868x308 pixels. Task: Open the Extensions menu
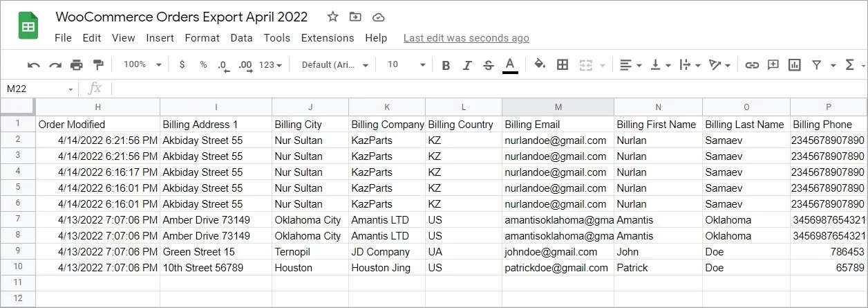pos(327,38)
